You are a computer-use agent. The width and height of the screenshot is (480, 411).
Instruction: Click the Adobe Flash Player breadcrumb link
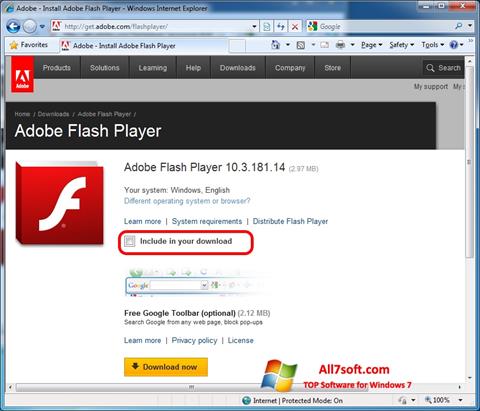click(x=104, y=114)
